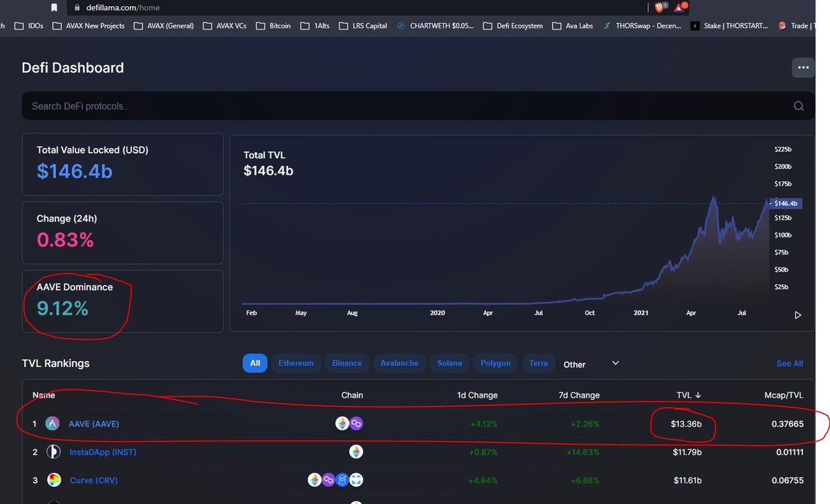This screenshot has height=504, width=830.
Task: Open the CHARTWETH bookmark
Action: point(436,26)
